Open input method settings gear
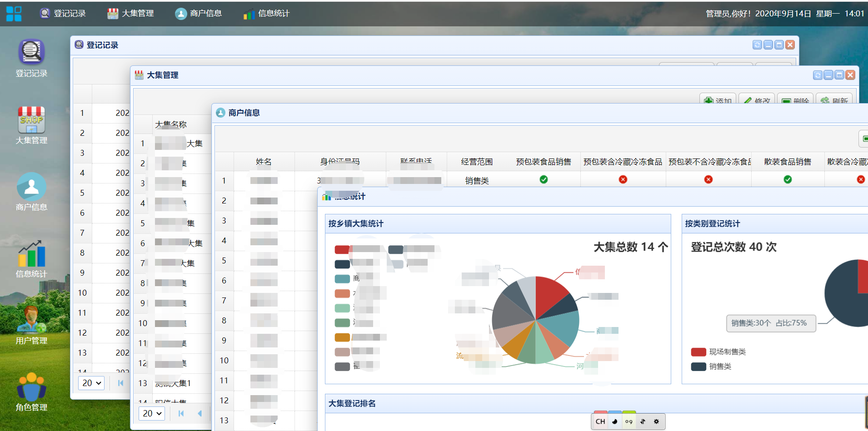868x431 pixels. click(656, 421)
